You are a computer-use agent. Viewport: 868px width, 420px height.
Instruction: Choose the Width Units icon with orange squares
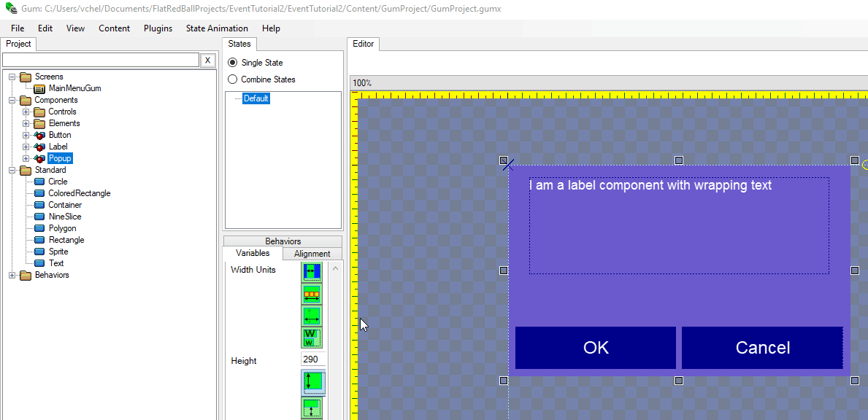(312, 294)
